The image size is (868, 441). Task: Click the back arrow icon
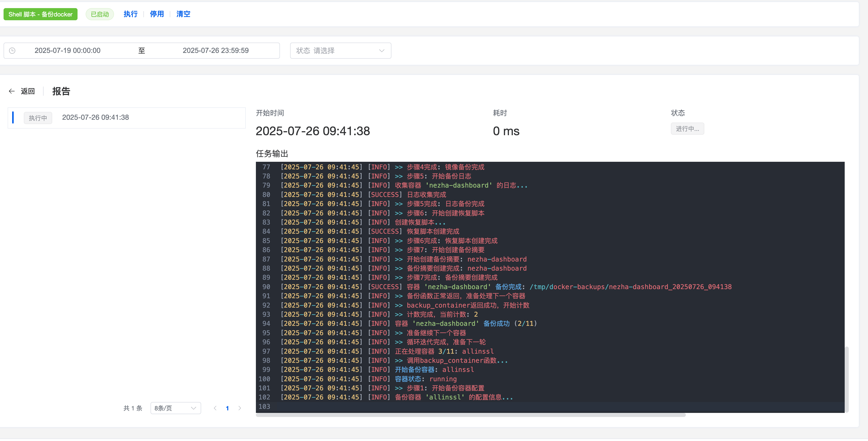[12, 91]
